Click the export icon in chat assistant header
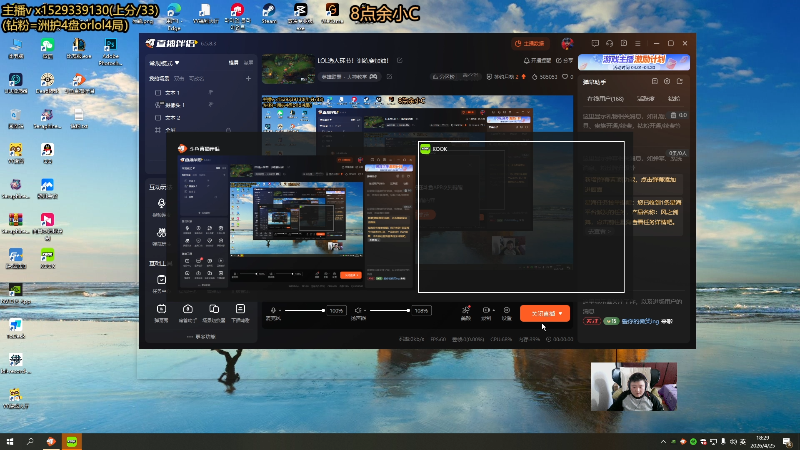 (680, 81)
